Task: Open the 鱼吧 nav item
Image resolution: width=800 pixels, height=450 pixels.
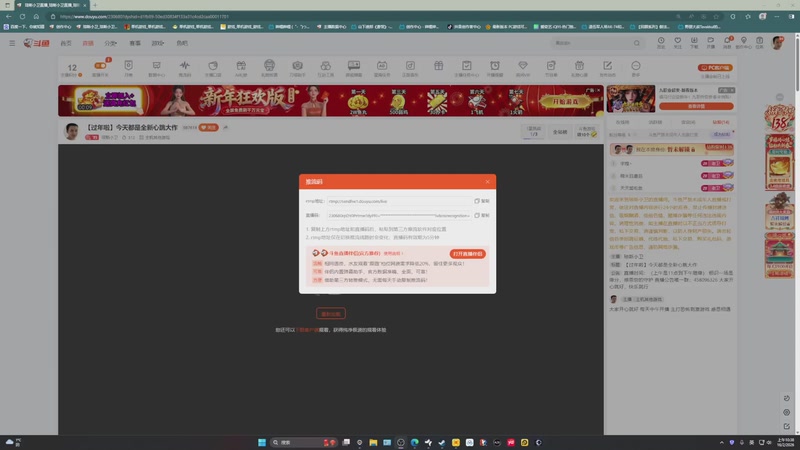Action: [182, 43]
